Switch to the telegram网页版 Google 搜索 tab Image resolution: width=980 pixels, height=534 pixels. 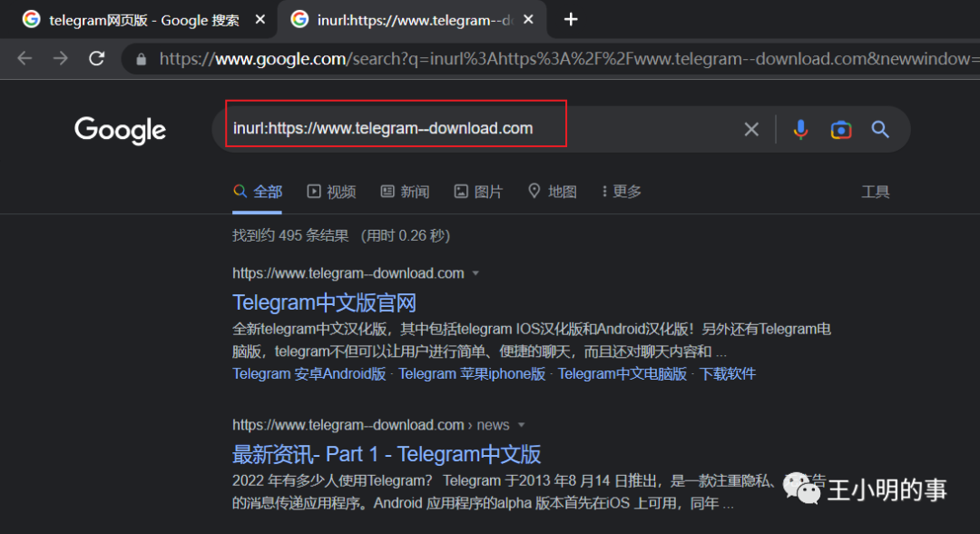143,20
